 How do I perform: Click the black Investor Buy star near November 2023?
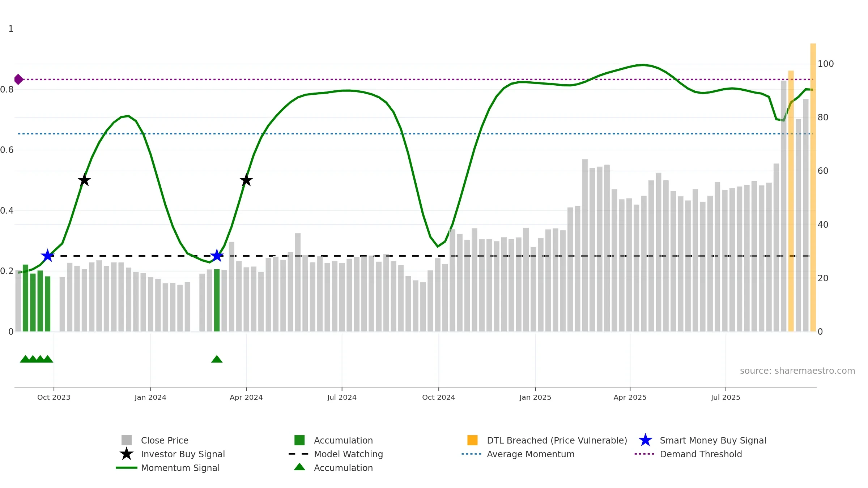[84, 180]
